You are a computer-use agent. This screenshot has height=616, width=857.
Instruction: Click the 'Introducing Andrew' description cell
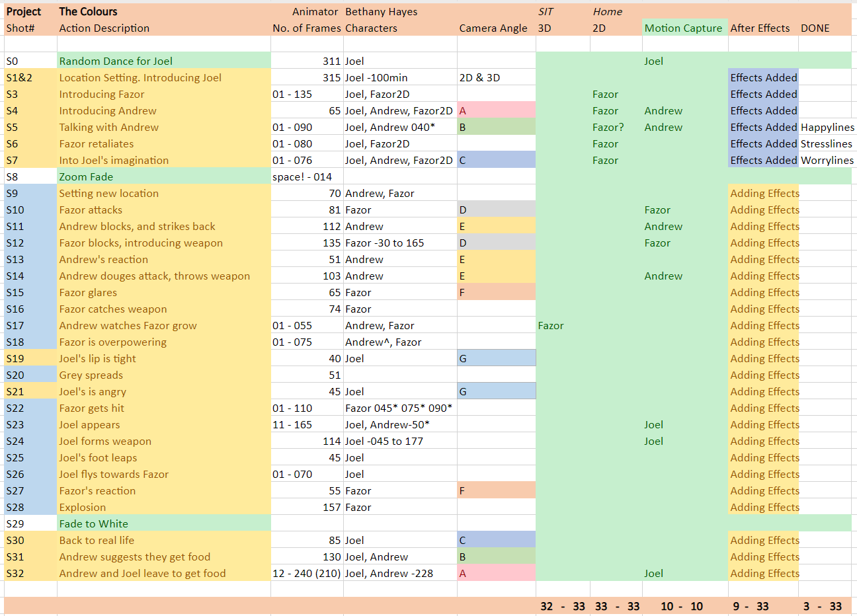pos(164,110)
